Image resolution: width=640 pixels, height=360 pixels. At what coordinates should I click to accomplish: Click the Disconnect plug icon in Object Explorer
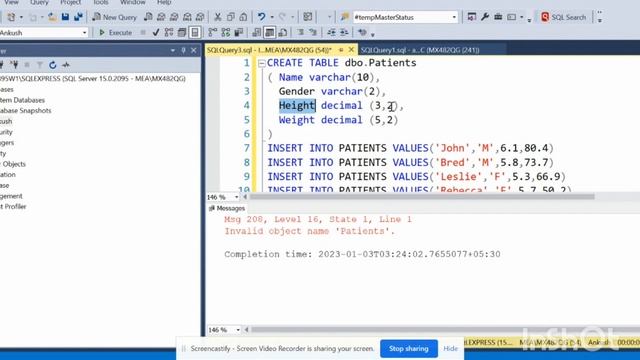point(14,65)
